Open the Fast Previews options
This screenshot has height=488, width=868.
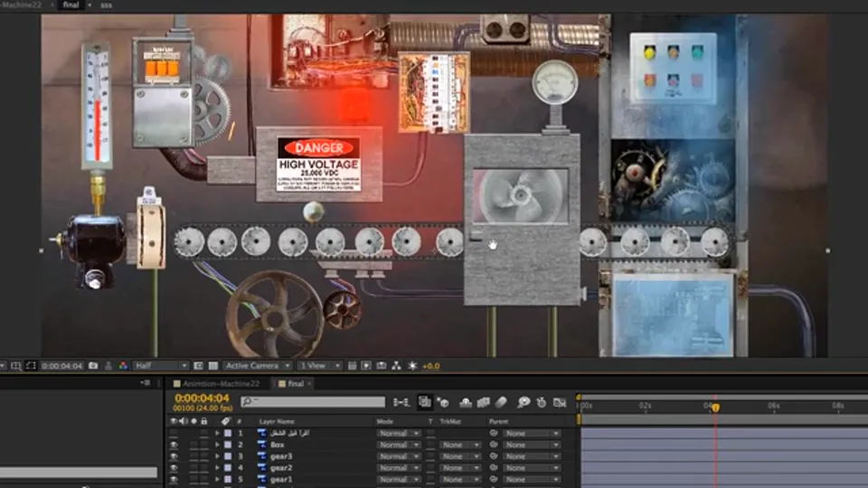coord(366,366)
